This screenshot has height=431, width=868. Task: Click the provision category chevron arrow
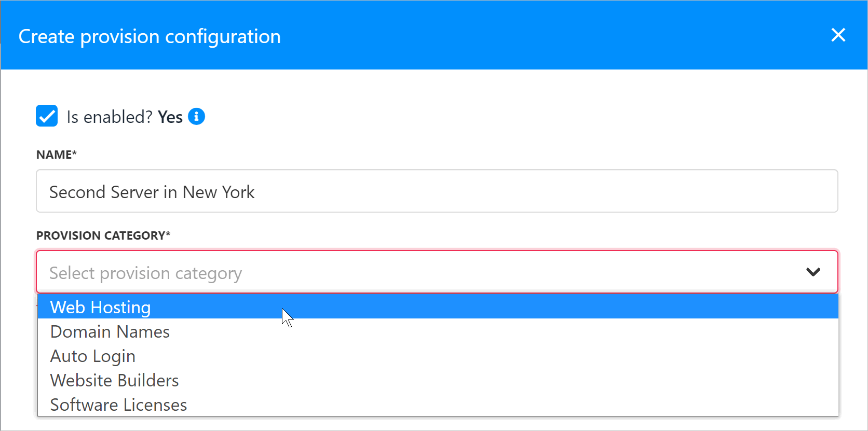point(813,272)
